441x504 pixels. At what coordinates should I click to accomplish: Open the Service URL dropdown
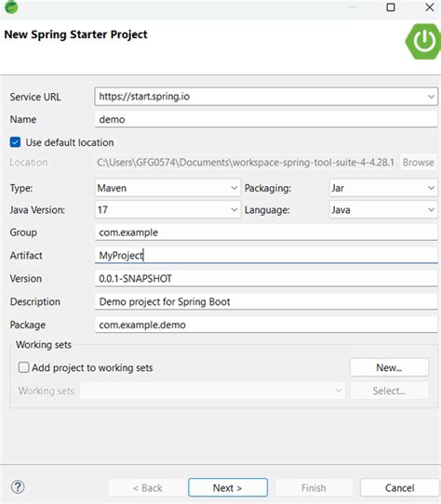tap(431, 97)
